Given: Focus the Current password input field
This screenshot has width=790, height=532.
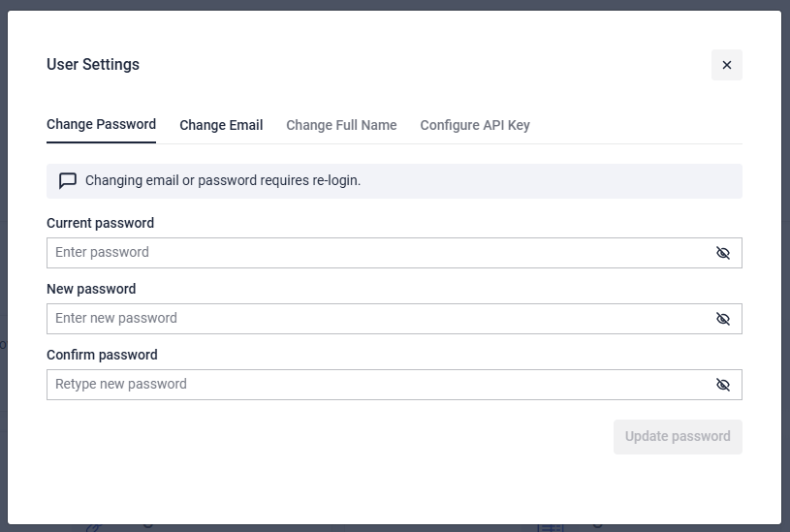Looking at the screenshot, I should pyautogui.click(x=378, y=253).
